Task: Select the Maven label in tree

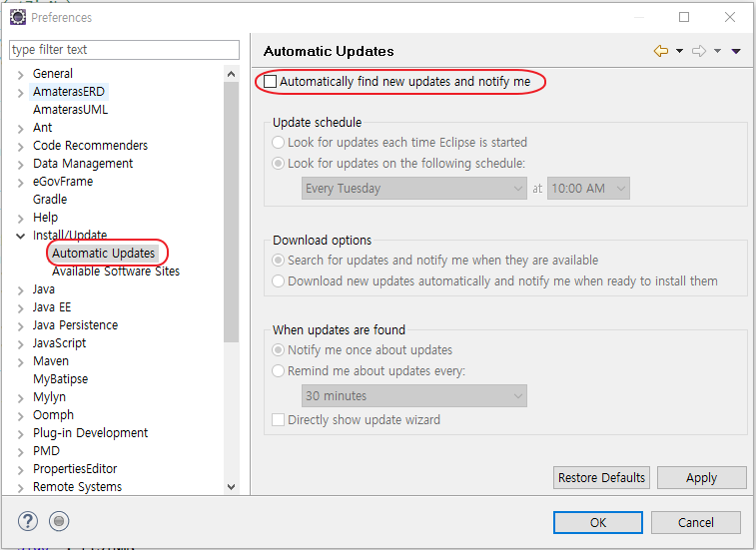Action: pyautogui.click(x=51, y=361)
